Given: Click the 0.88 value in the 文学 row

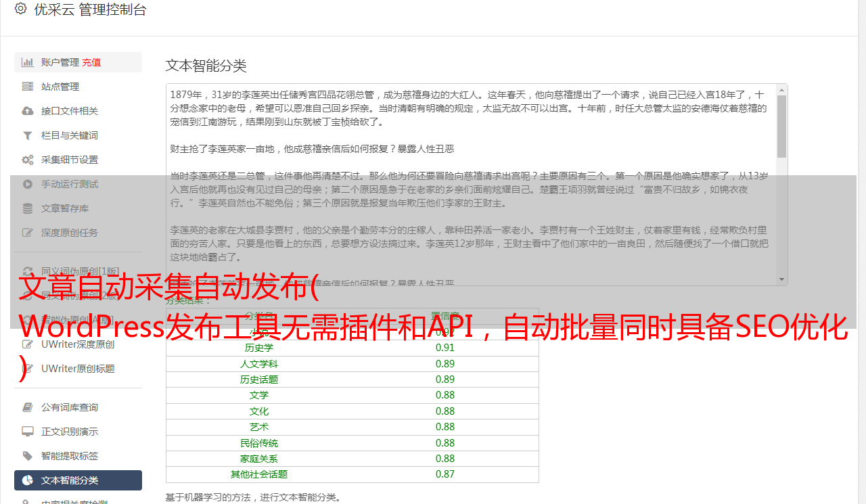Looking at the screenshot, I should pos(445,395).
